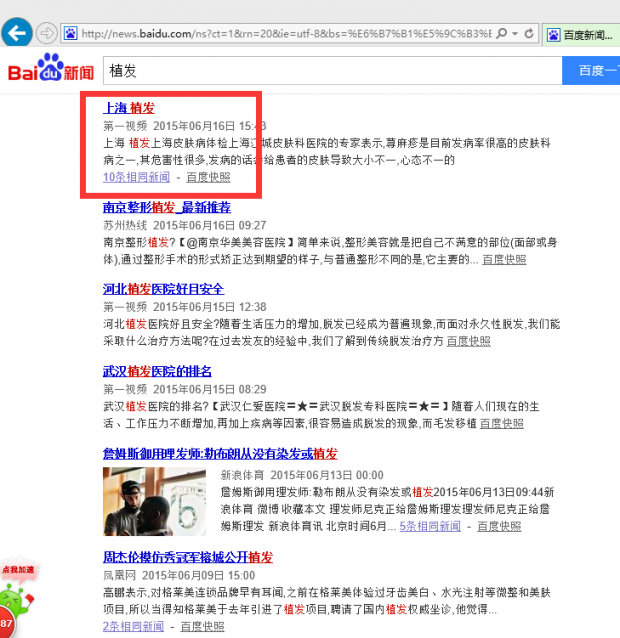Click the 新浪体育 2015年06月13日 source line
Viewport: 620px width, 638px height.
(x=302, y=475)
